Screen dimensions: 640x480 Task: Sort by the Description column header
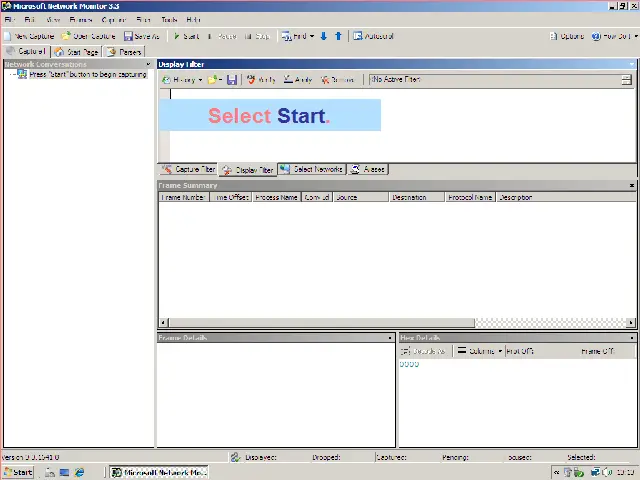tap(566, 197)
